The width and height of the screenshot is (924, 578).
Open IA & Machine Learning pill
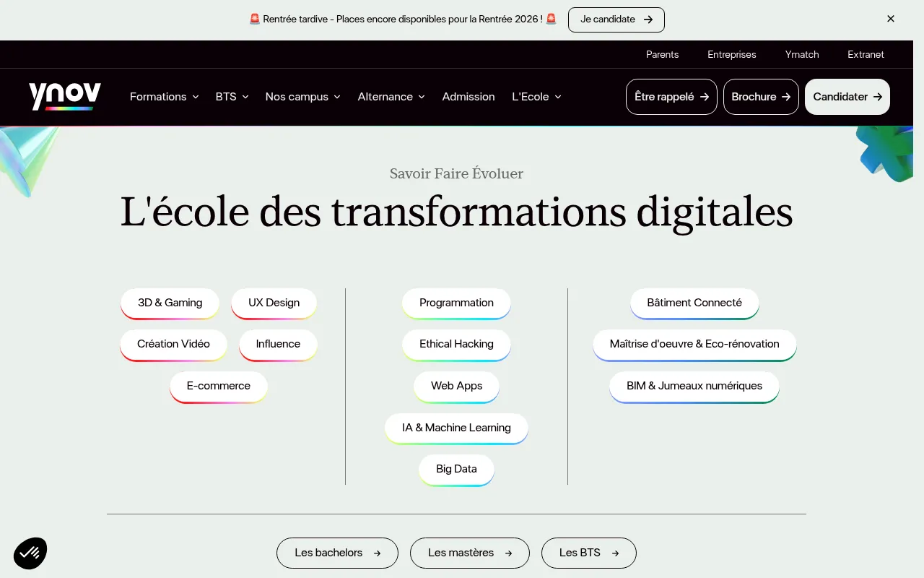tap(456, 428)
